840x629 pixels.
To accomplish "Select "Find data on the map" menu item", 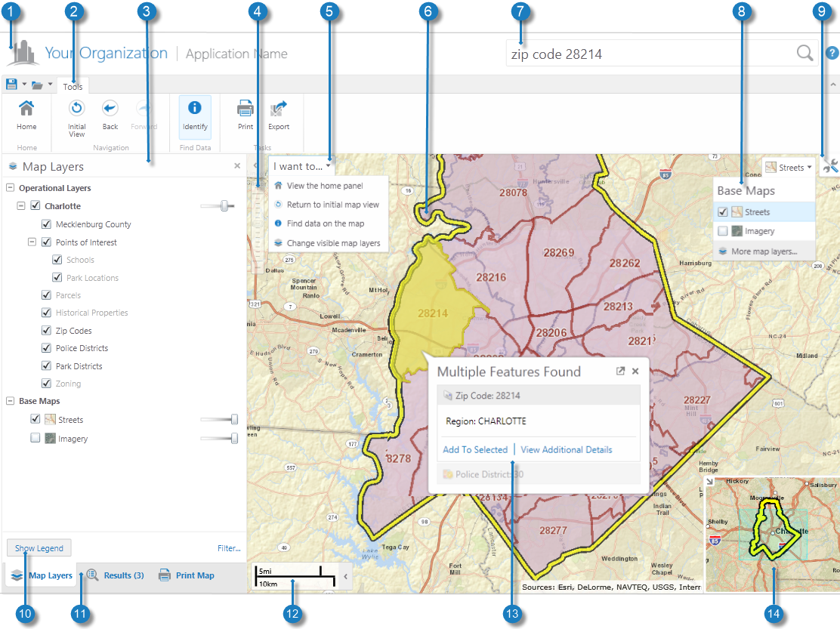I will coord(325,224).
